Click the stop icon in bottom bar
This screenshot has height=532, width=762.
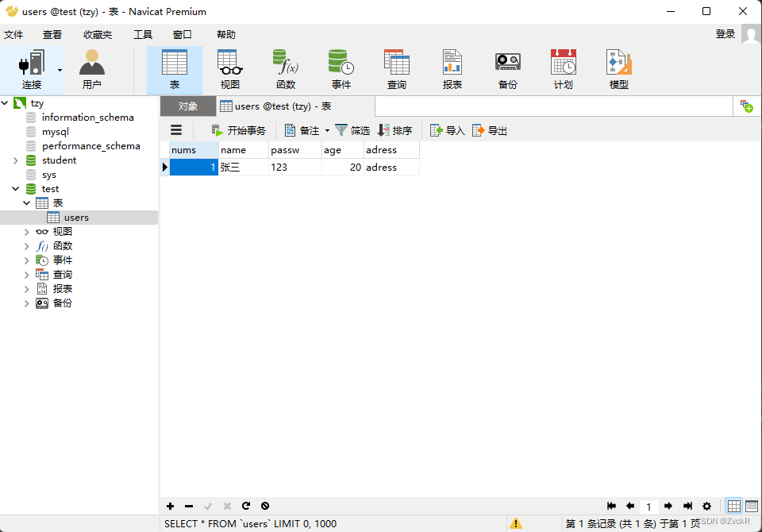[265, 507]
